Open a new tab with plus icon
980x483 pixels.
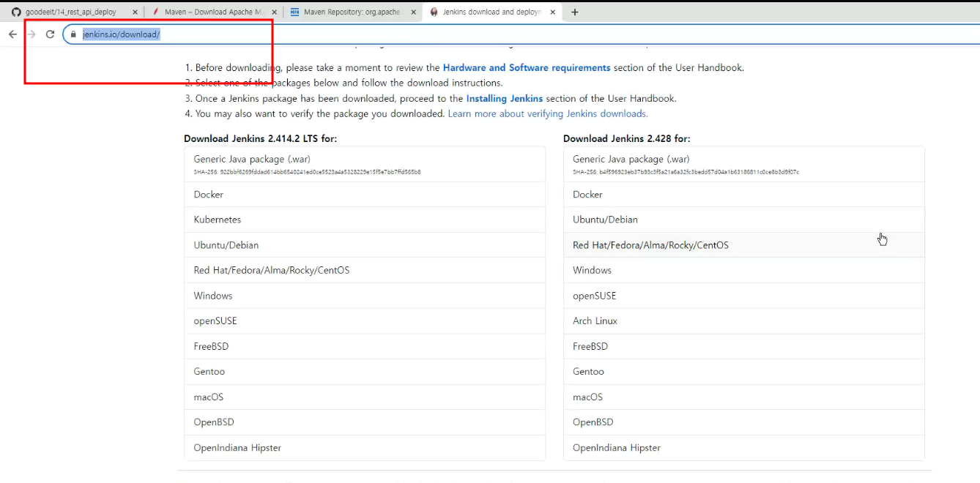pos(575,12)
